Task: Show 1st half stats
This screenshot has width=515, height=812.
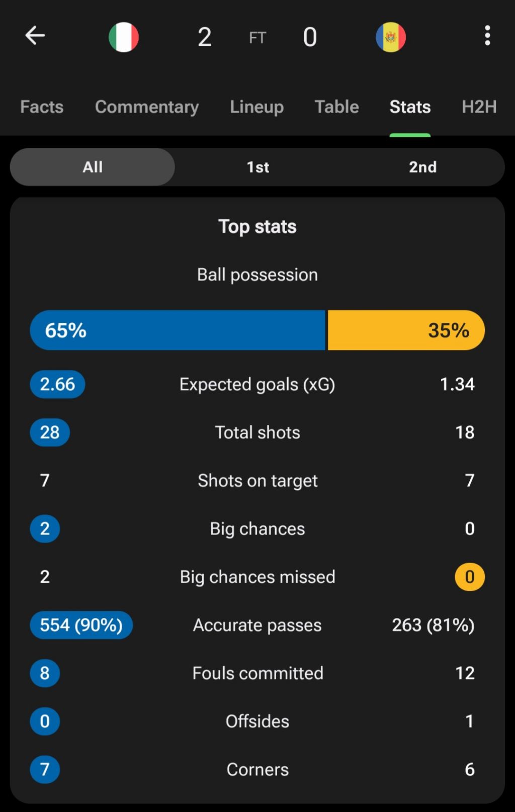Action: click(257, 167)
